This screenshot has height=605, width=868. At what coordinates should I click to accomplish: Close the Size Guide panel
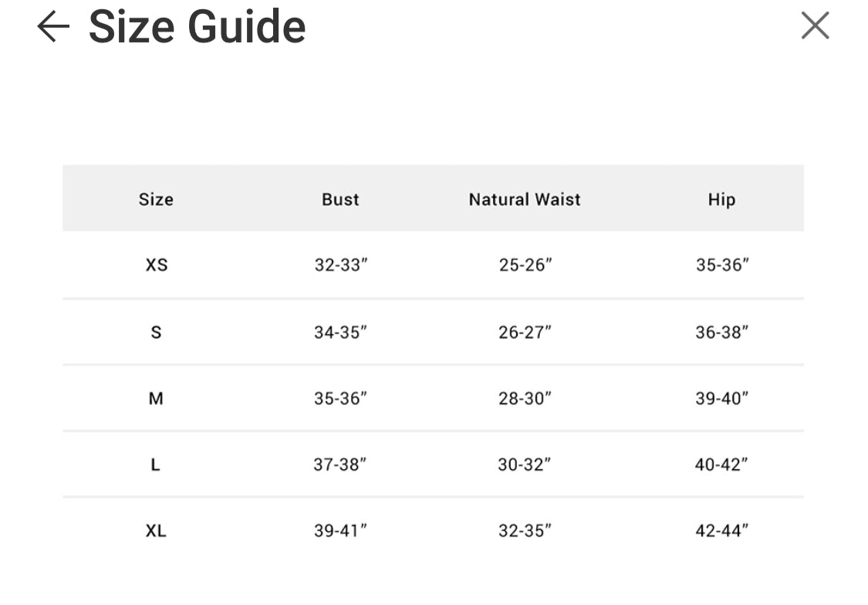(815, 25)
